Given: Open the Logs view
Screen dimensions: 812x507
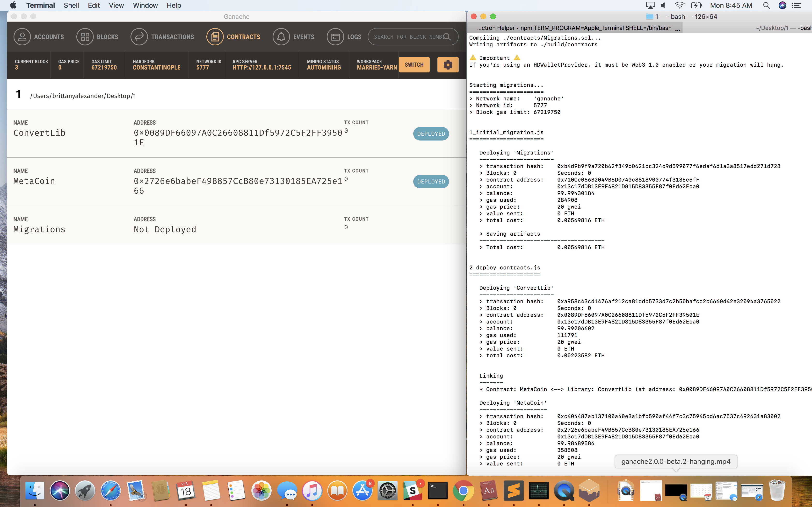Looking at the screenshot, I should (344, 36).
